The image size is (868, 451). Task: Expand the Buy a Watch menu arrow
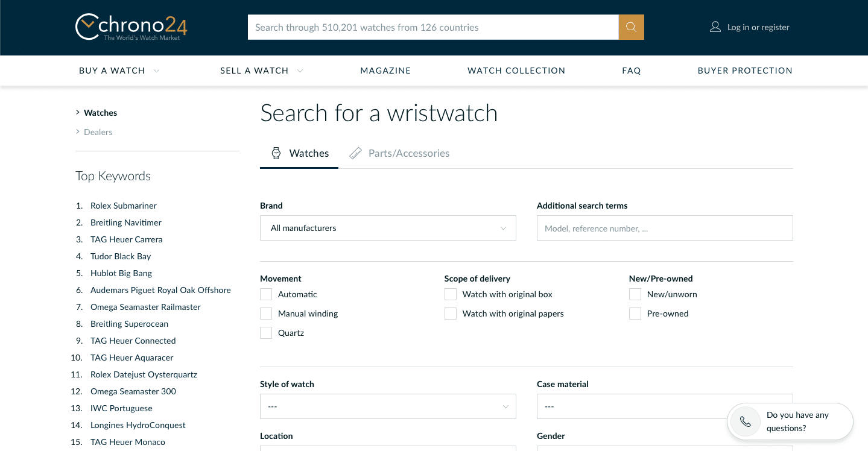(x=157, y=71)
